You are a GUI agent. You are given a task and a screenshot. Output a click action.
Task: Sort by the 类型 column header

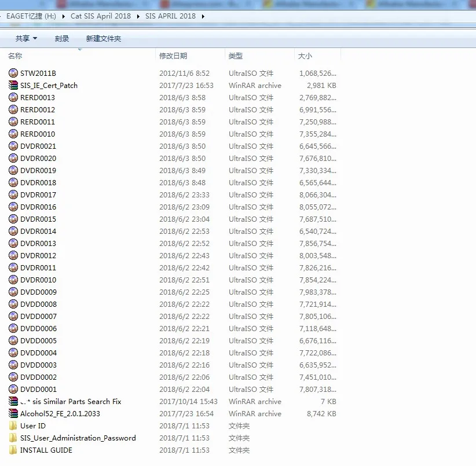click(x=236, y=56)
